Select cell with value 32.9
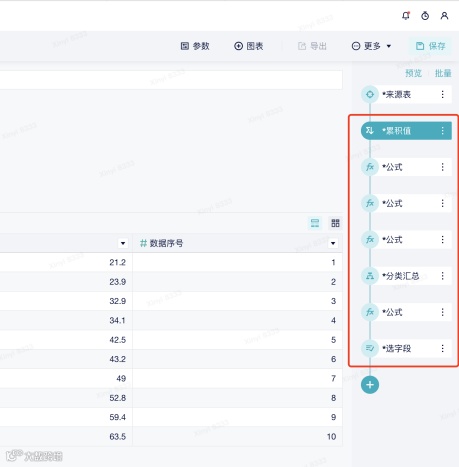The height and width of the screenshot is (467, 459). [66, 301]
